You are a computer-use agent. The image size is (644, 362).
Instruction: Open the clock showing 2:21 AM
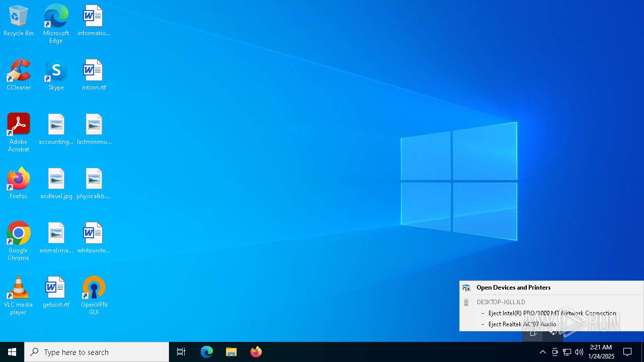(601, 352)
